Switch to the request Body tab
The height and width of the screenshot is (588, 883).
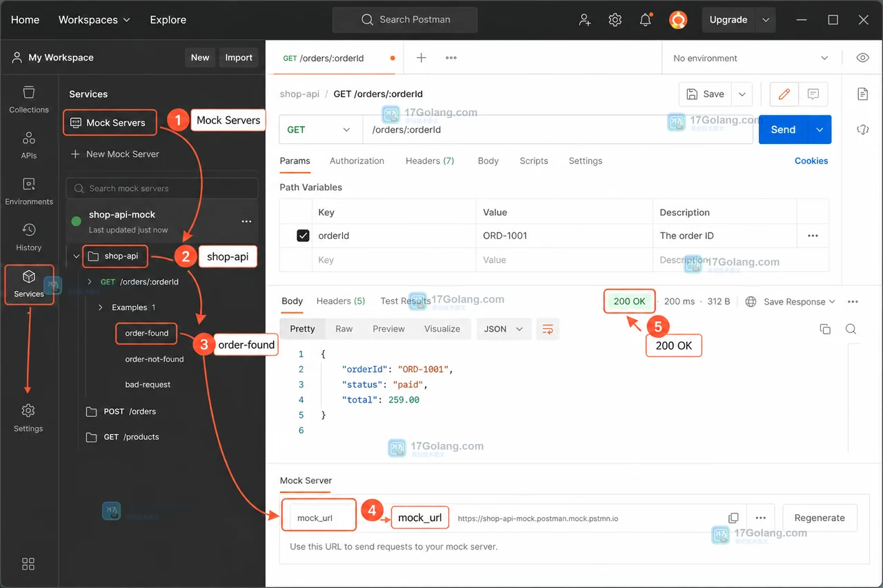(488, 161)
